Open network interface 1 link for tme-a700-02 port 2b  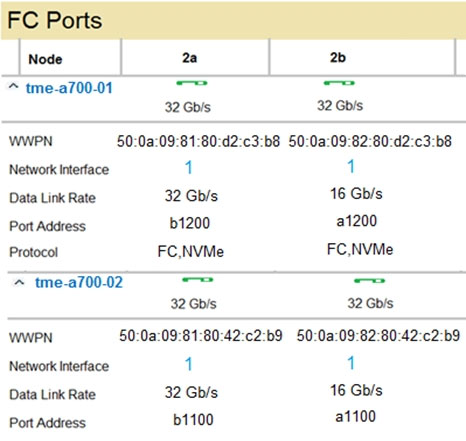(x=351, y=363)
